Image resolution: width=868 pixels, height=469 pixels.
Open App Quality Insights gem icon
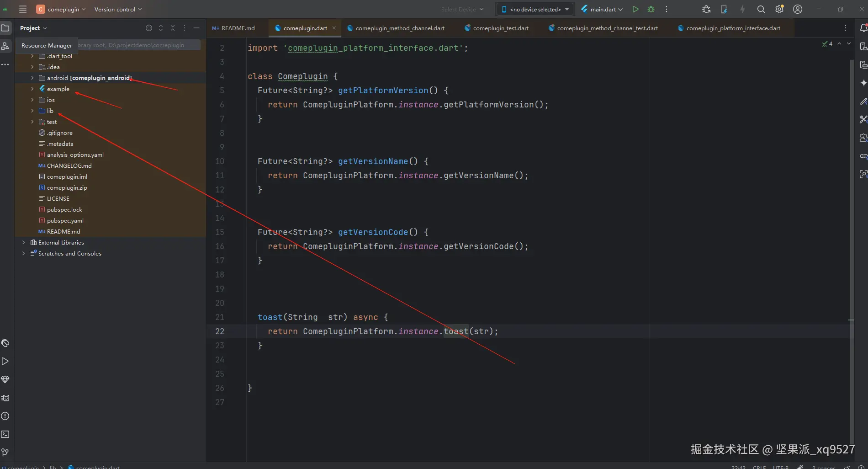point(5,379)
